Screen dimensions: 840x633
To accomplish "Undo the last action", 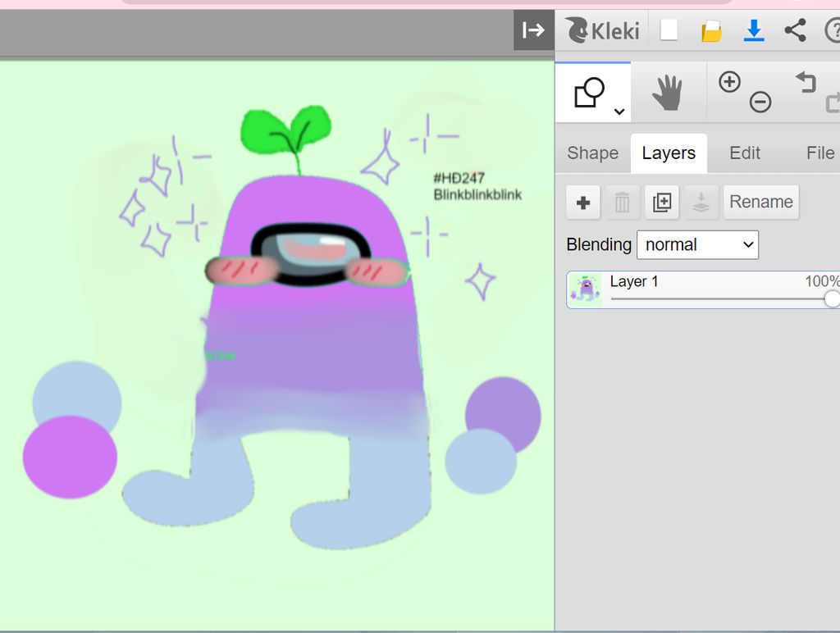I will click(x=806, y=83).
